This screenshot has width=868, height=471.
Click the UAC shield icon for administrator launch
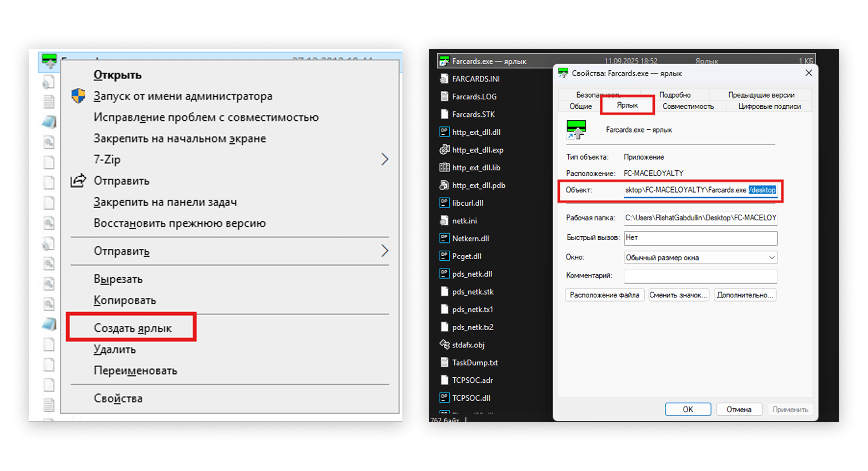click(78, 96)
